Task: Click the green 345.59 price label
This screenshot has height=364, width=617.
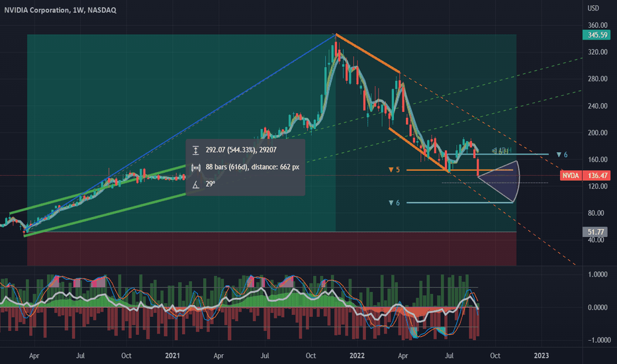Action: [596, 35]
